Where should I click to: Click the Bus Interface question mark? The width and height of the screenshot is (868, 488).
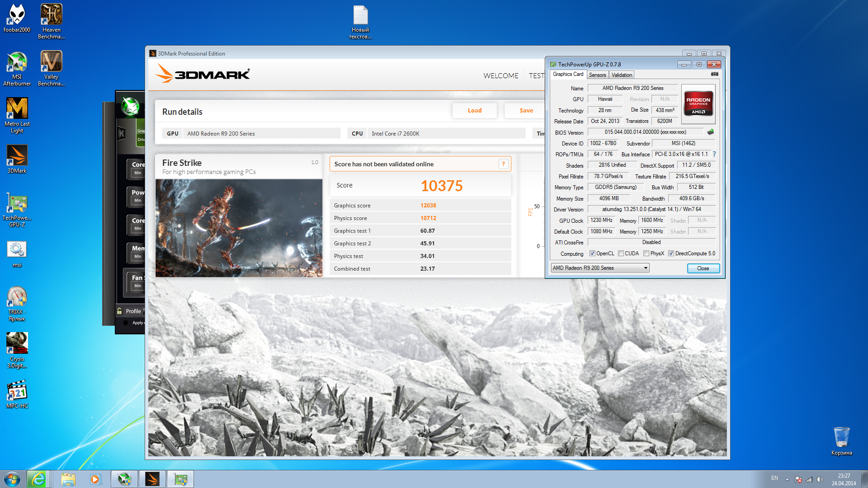(x=714, y=154)
